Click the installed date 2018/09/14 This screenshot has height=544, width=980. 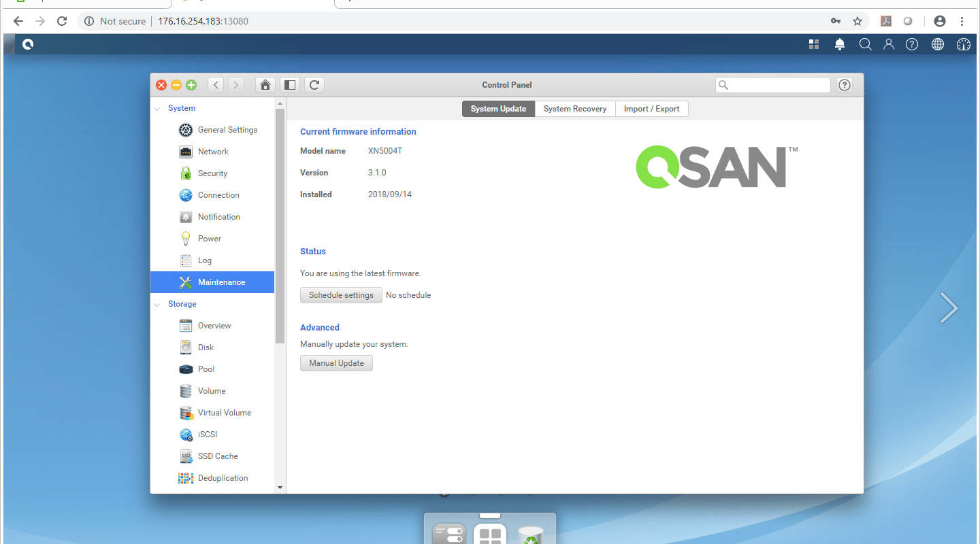(390, 194)
